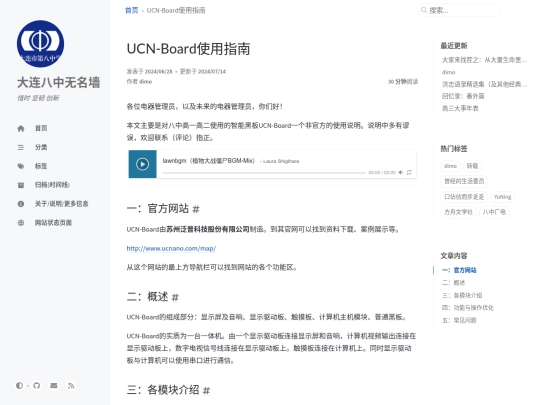This screenshot has height=405, width=540.
Task: Click the globe icon beside 网站状态页面
Action: coord(21,223)
